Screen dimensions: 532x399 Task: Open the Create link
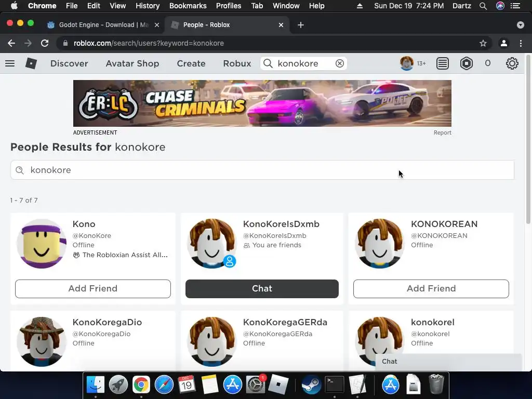coord(191,63)
